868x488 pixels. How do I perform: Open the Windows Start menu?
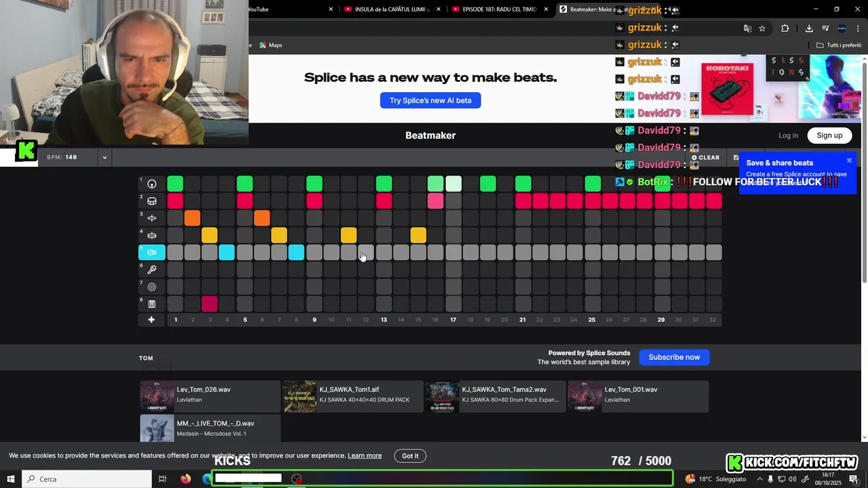(11, 479)
